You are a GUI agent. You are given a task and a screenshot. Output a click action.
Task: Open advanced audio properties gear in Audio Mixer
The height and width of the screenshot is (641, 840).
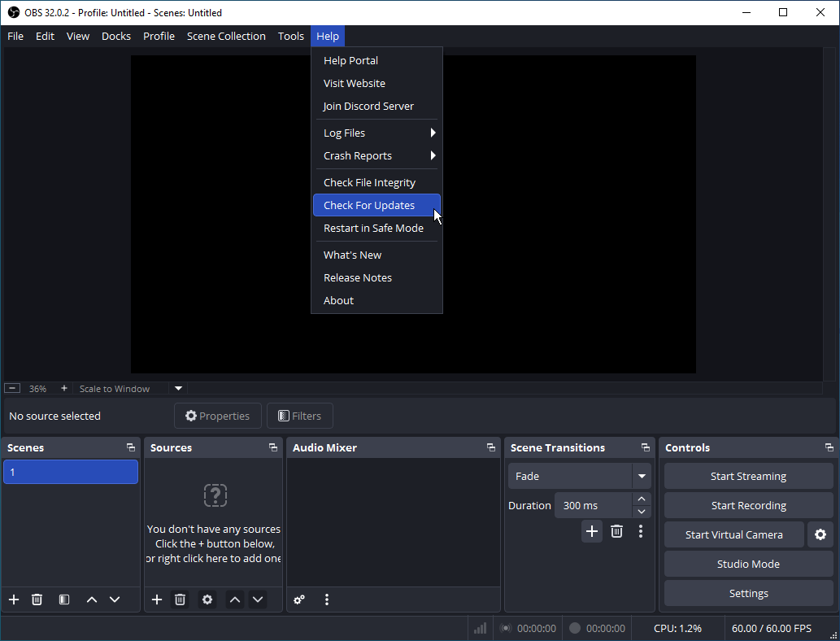click(298, 600)
